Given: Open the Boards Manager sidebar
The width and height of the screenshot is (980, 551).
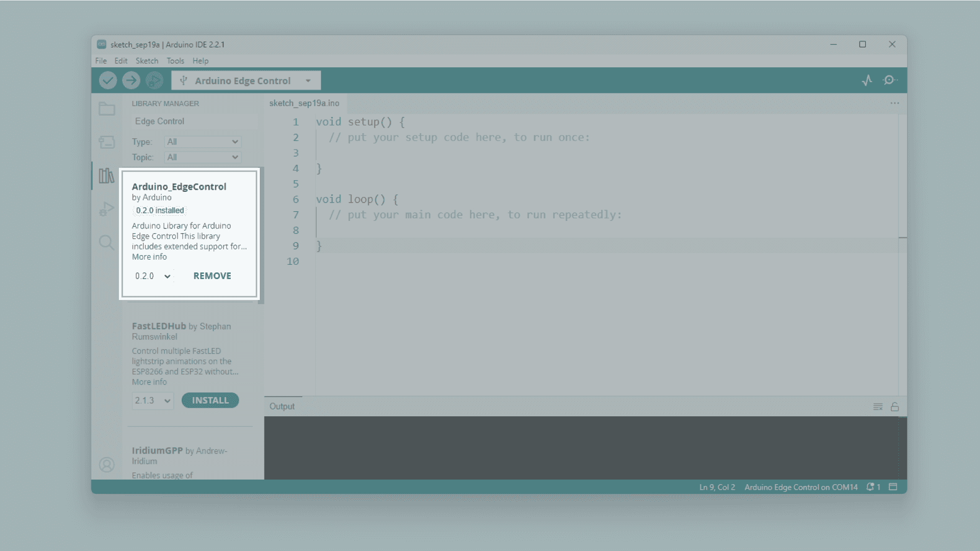Looking at the screenshot, I should coord(107,142).
